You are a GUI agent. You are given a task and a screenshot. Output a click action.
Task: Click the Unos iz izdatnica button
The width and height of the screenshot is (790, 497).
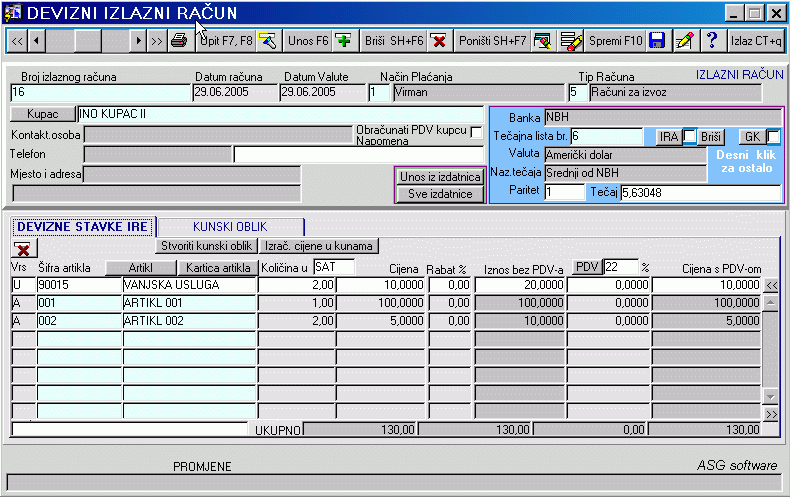coord(440,177)
